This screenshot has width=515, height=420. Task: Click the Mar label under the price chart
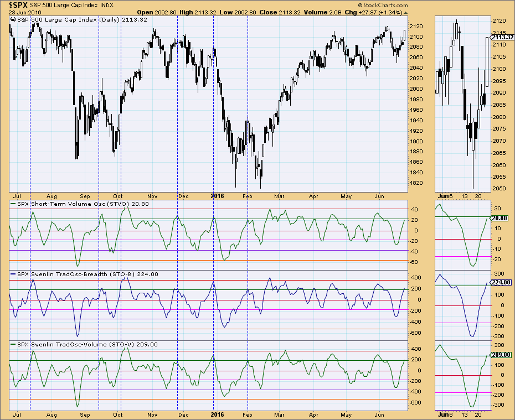279,196
